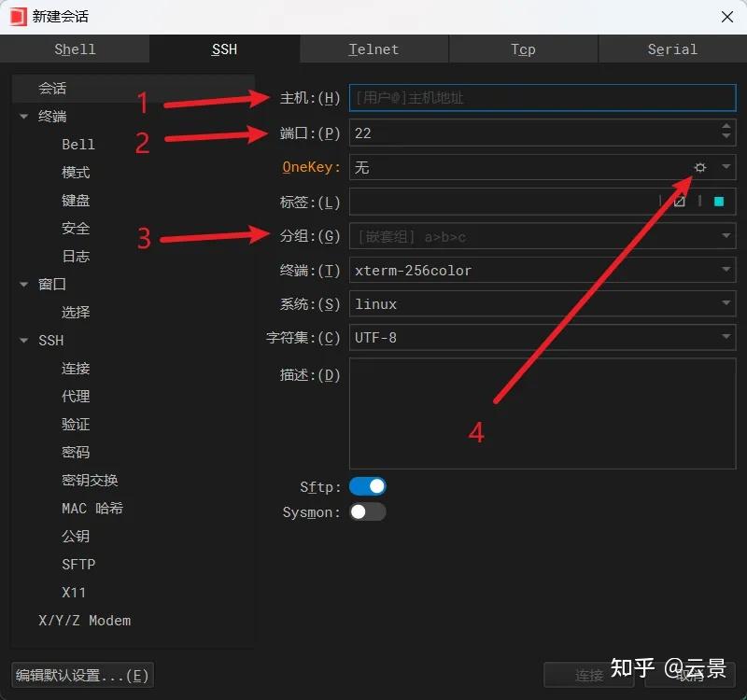747x700 pixels.
Task: Collapse the SSH tree section
Action: pyautogui.click(x=22, y=340)
